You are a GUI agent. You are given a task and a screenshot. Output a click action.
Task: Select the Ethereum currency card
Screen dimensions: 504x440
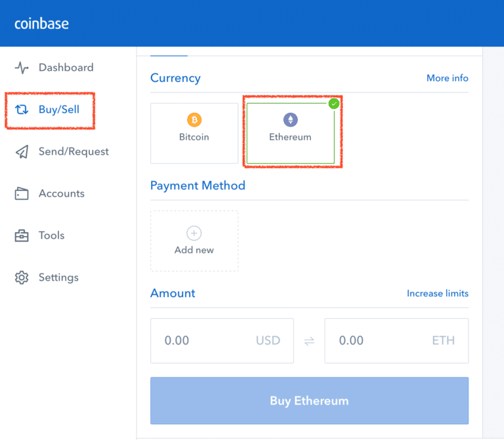(291, 133)
